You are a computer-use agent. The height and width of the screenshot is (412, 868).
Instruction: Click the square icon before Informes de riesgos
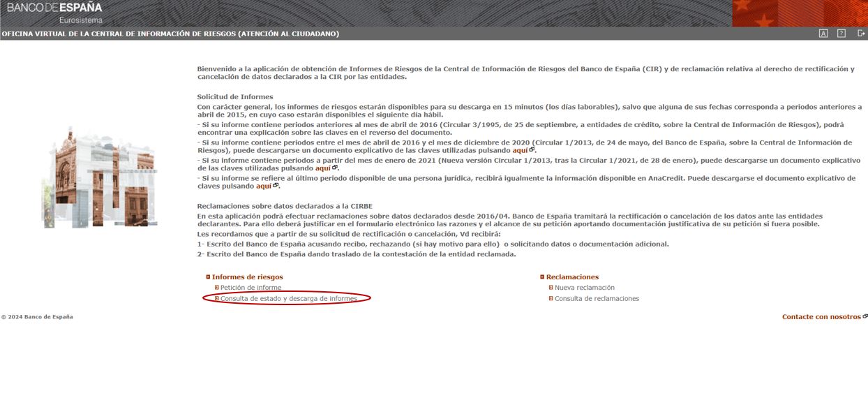[x=208, y=277]
